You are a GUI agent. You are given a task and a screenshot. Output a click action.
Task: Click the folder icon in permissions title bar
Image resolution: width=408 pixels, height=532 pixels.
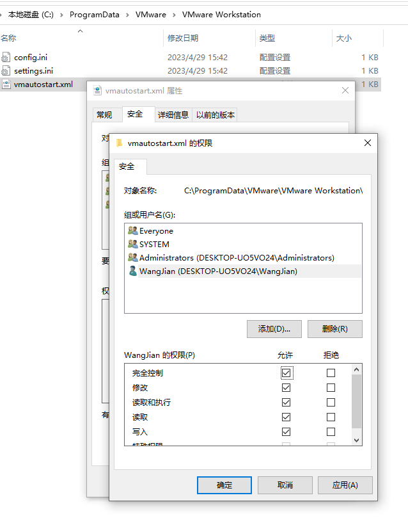coord(120,143)
